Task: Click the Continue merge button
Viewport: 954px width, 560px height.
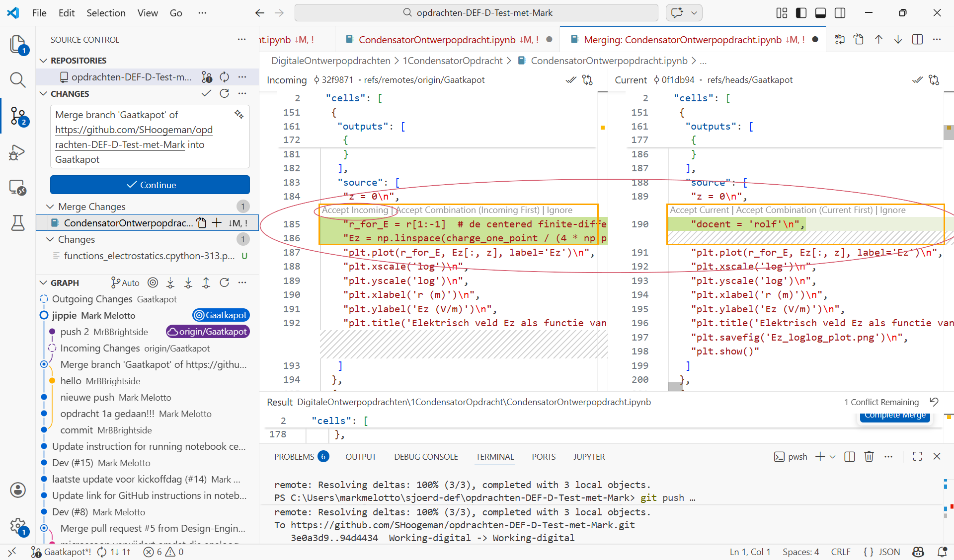Action: [150, 185]
